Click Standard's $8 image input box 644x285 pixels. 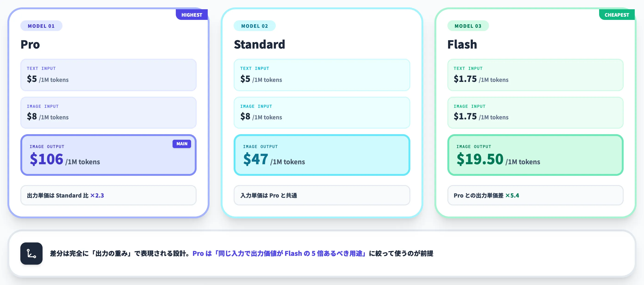(322, 112)
